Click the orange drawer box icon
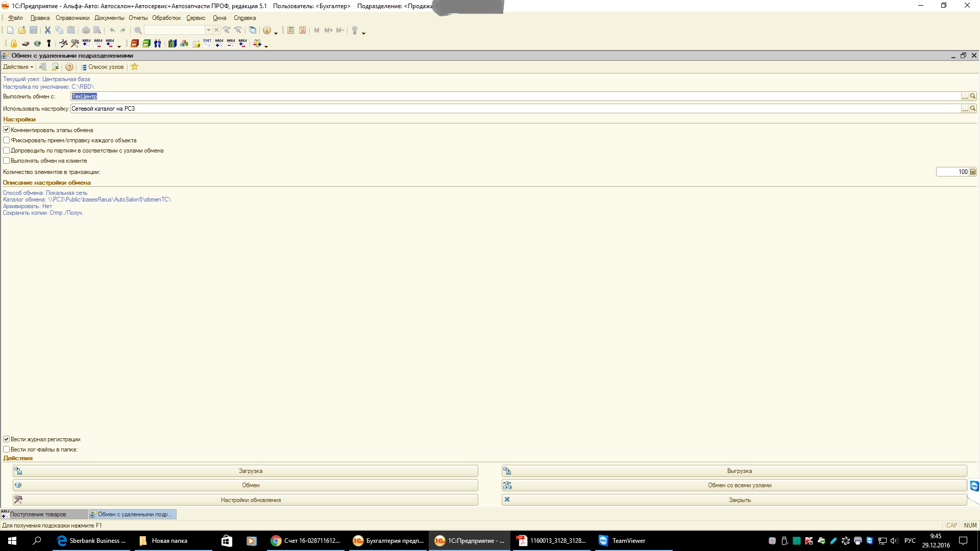 (x=135, y=44)
